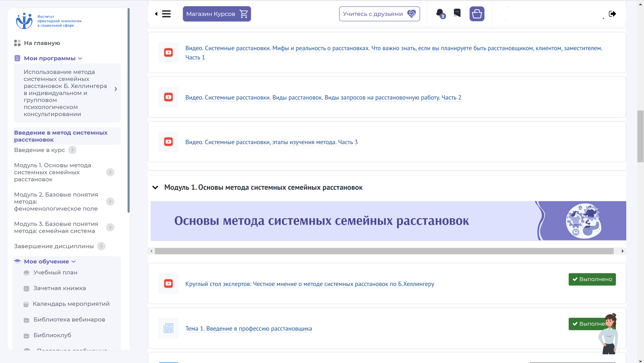
Task: Click the assistant girl avatar
Action: [x=609, y=333]
